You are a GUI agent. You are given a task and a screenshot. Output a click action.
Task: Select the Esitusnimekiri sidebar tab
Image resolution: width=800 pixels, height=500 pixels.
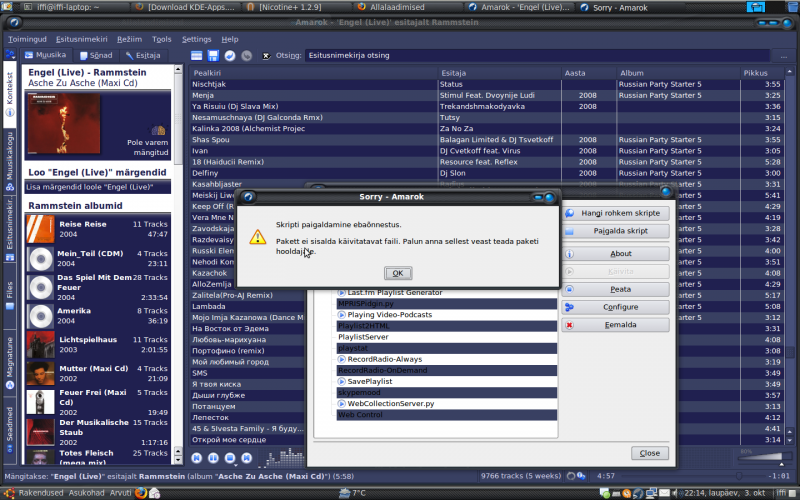click(x=10, y=230)
